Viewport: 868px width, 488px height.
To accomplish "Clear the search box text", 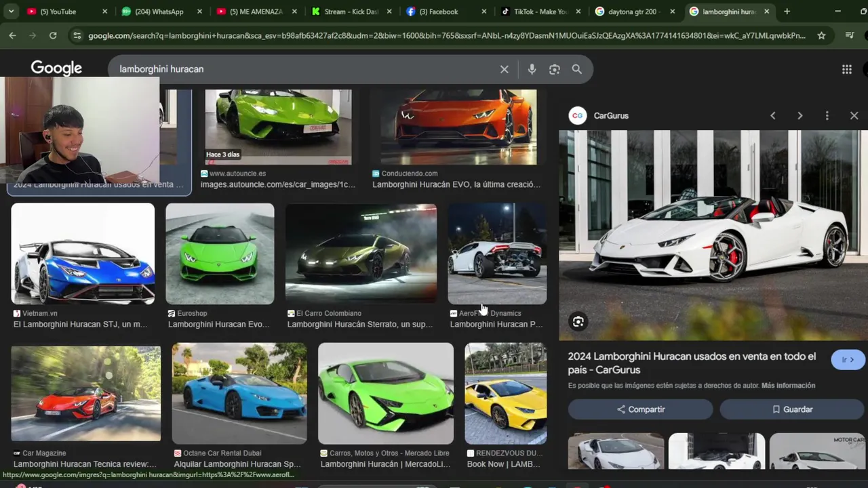I will coord(505,69).
